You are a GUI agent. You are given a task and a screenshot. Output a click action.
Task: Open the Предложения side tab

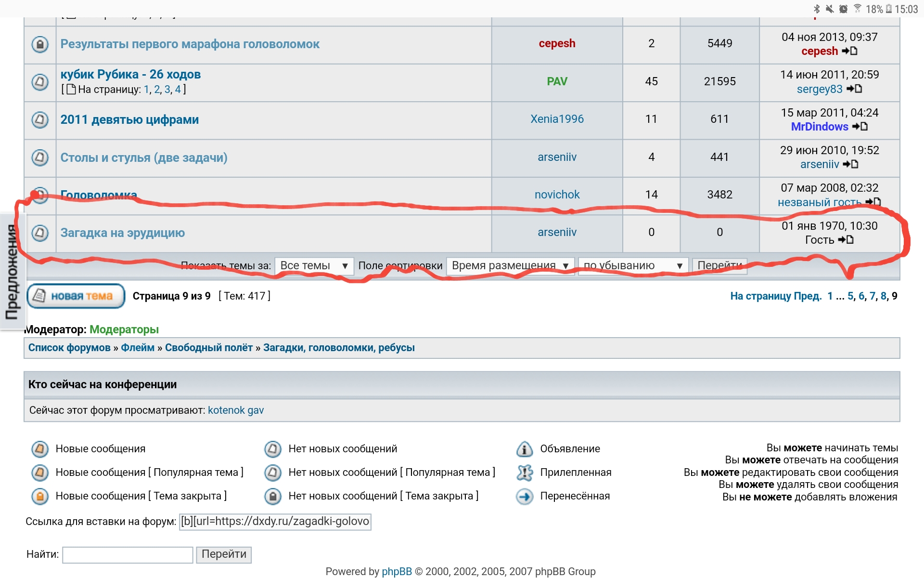click(12, 272)
